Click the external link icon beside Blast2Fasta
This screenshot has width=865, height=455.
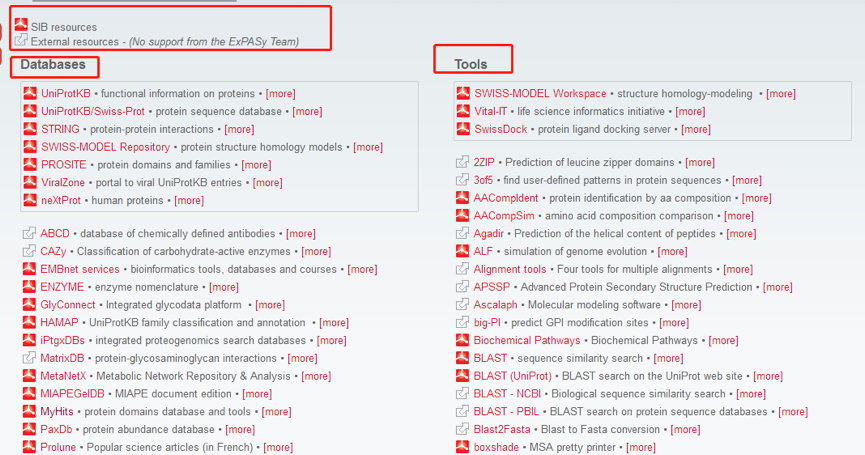(x=462, y=429)
